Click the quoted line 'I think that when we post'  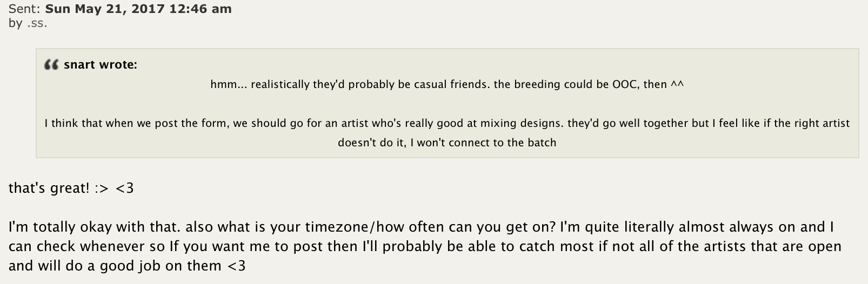tap(447, 124)
